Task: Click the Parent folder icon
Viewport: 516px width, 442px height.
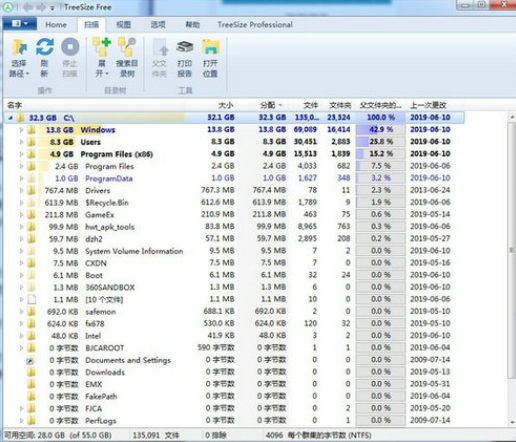Action: (159, 47)
